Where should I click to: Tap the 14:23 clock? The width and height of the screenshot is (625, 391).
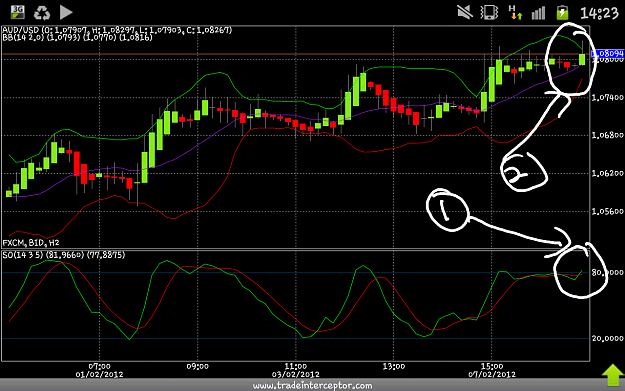tap(599, 13)
